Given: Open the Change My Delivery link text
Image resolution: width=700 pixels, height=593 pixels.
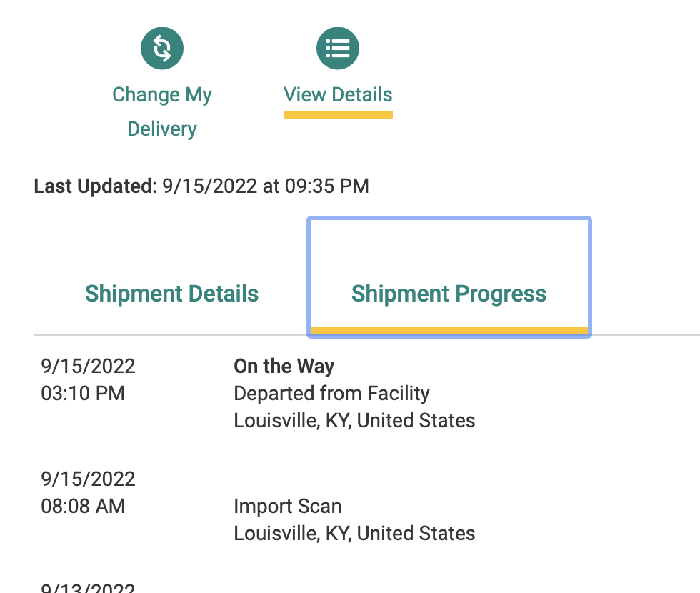Looking at the screenshot, I should coord(162,111).
